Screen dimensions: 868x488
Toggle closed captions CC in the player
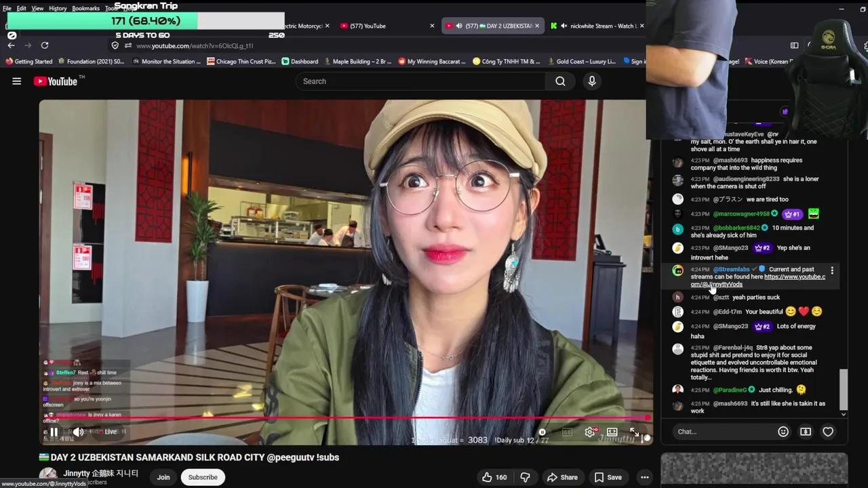[567, 432]
